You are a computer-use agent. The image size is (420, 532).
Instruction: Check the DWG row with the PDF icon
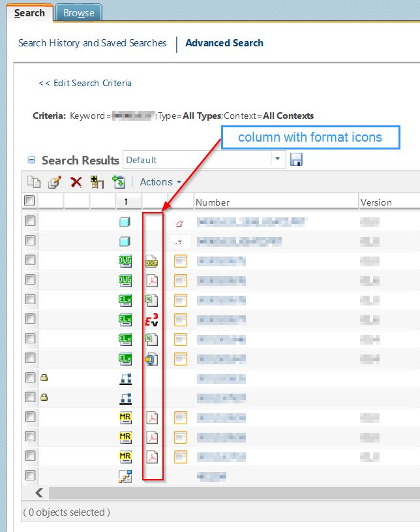[x=30, y=279]
